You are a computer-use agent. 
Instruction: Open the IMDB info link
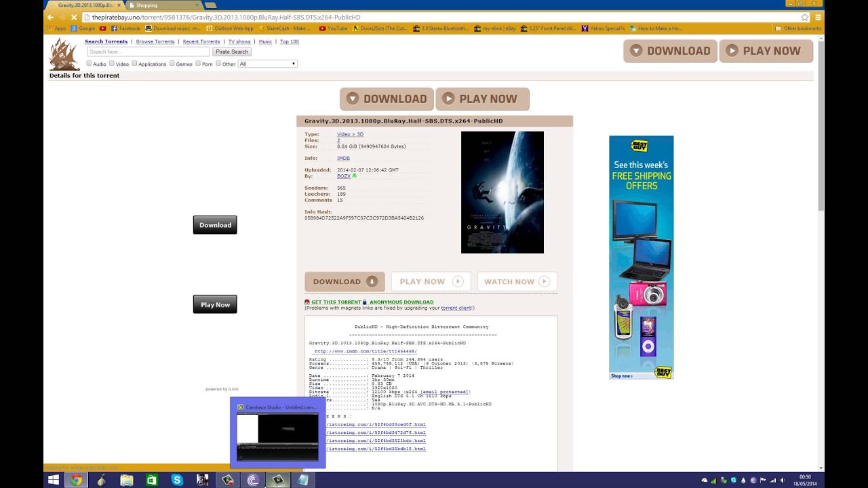(x=343, y=158)
